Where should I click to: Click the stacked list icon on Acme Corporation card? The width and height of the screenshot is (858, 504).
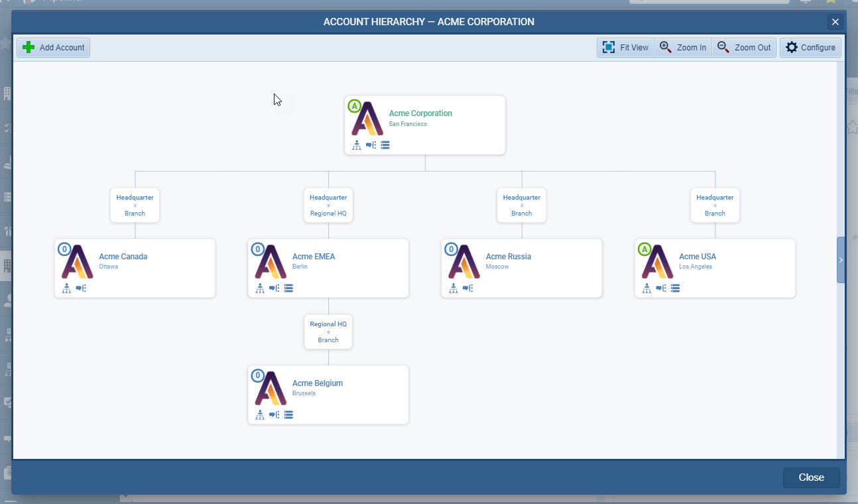(385, 145)
